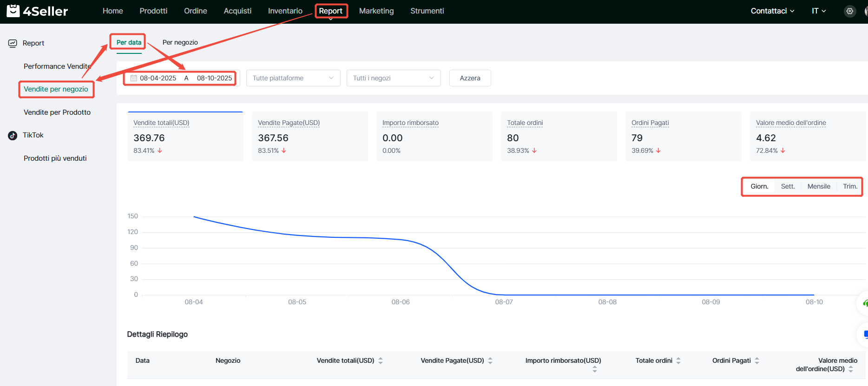Image resolution: width=868 pixels, height=386 pixels.
Task: Sort by Vendite totali(USD) column arrows
Action: 381,360
